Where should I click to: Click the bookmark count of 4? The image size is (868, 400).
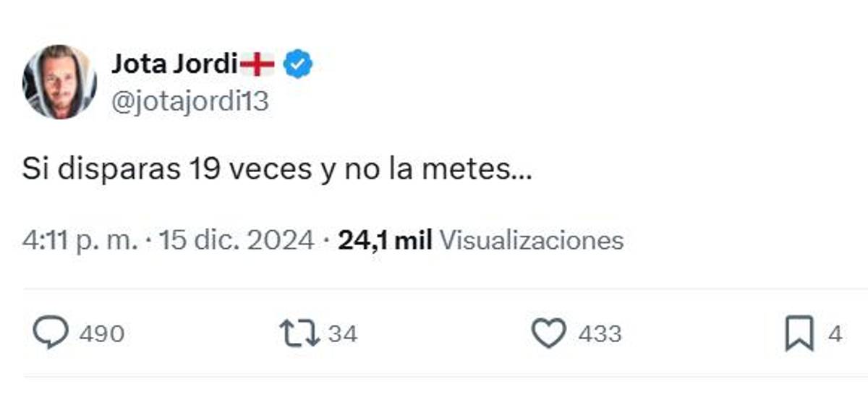point(835,334)
